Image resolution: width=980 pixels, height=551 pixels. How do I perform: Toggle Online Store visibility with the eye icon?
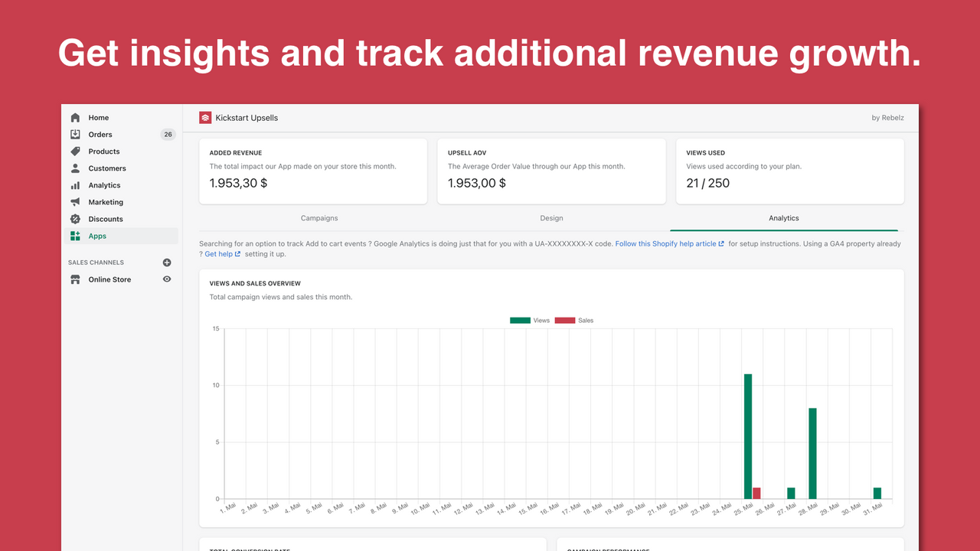point(166,279)
